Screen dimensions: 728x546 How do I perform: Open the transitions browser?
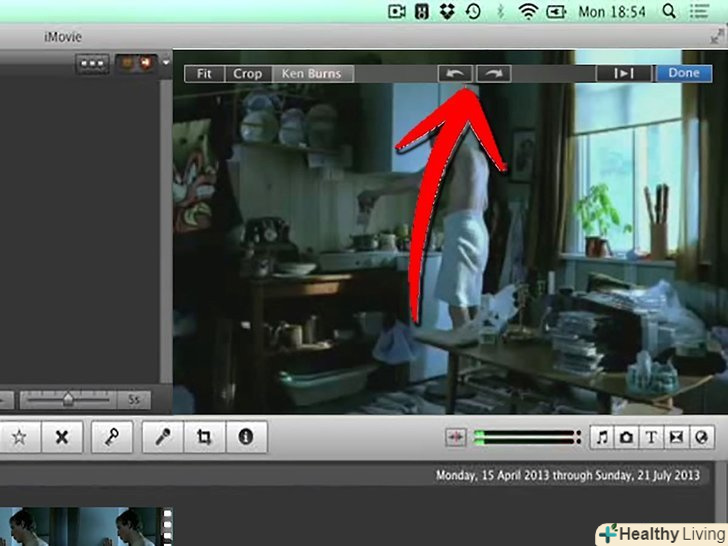pos(676,437)
